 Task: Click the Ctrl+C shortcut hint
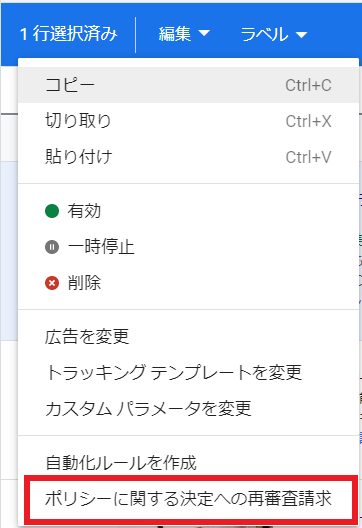308,85
